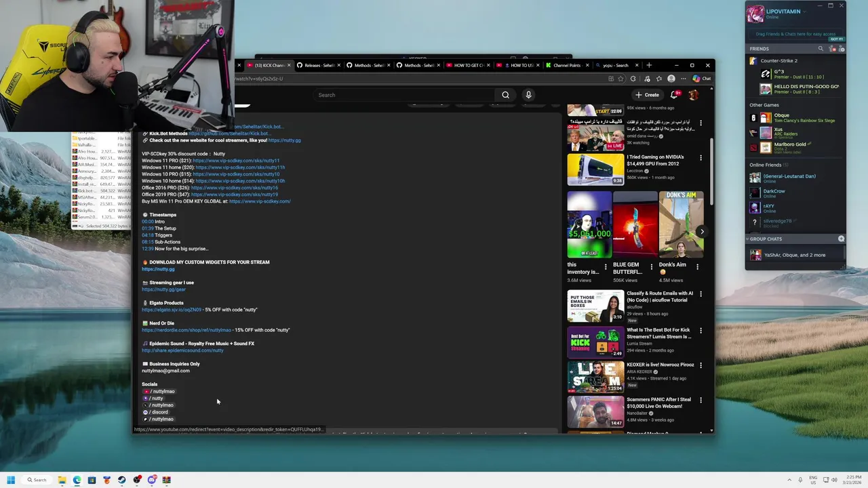Click the taskbar microphone icon

[800, 480]
